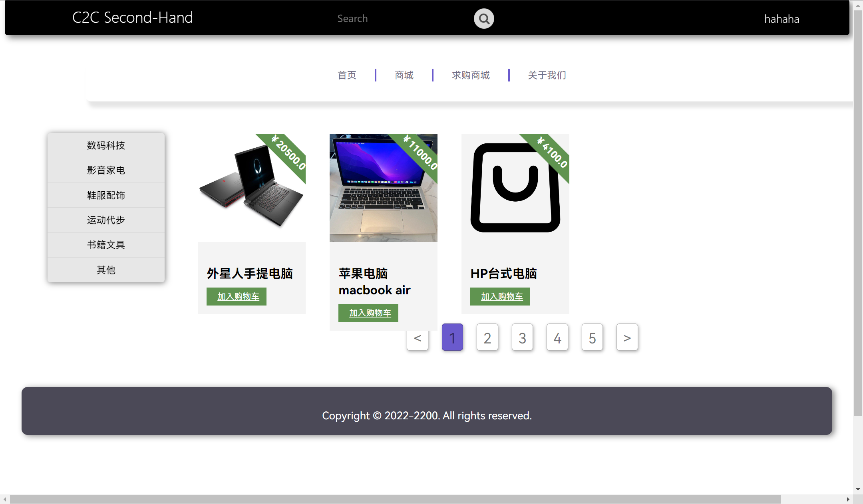Open the 关于我们 nav item
Viewport: 863px width, 504px height.
[547, 75]
